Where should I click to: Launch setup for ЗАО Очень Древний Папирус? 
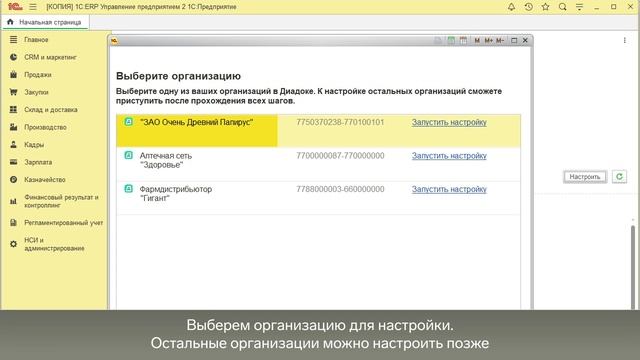[449, 122]
